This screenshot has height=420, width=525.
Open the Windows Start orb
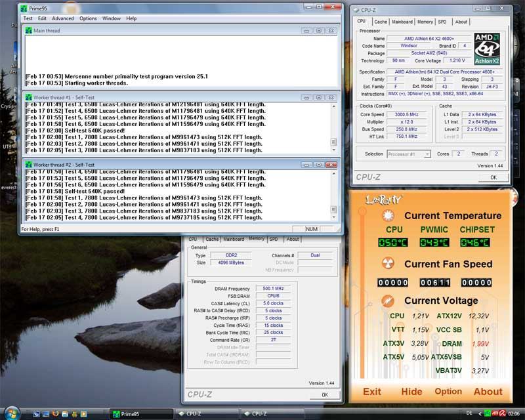(12, 413)
